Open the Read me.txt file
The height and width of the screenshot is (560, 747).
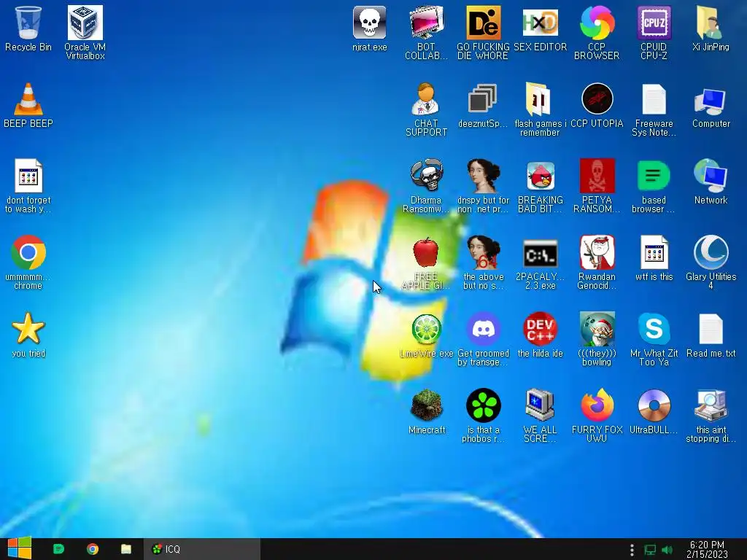point(711,329)
